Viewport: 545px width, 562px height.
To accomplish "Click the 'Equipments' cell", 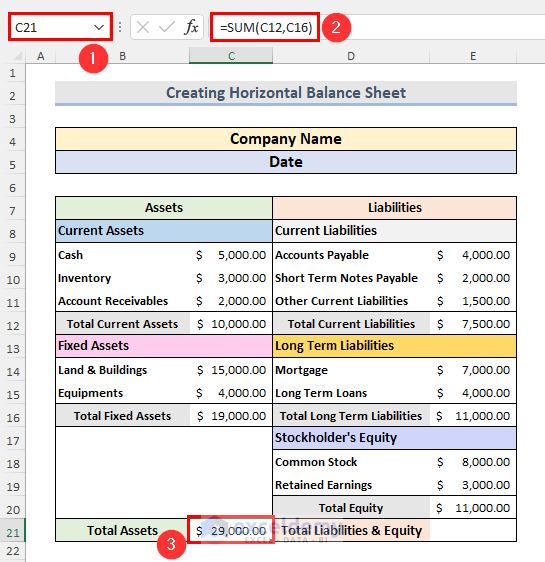I will point(123,393).
